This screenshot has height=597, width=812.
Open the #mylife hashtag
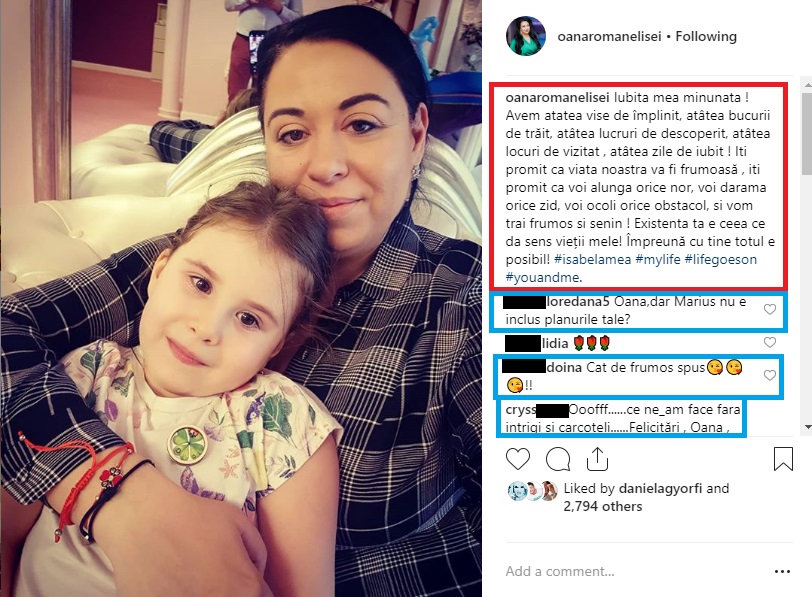point(658,259)
